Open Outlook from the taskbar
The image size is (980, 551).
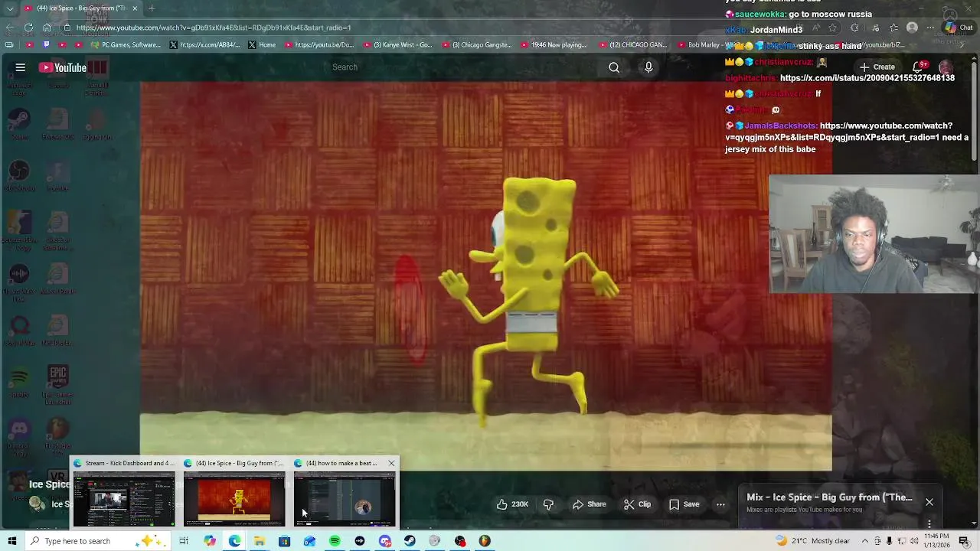(309, 541)
